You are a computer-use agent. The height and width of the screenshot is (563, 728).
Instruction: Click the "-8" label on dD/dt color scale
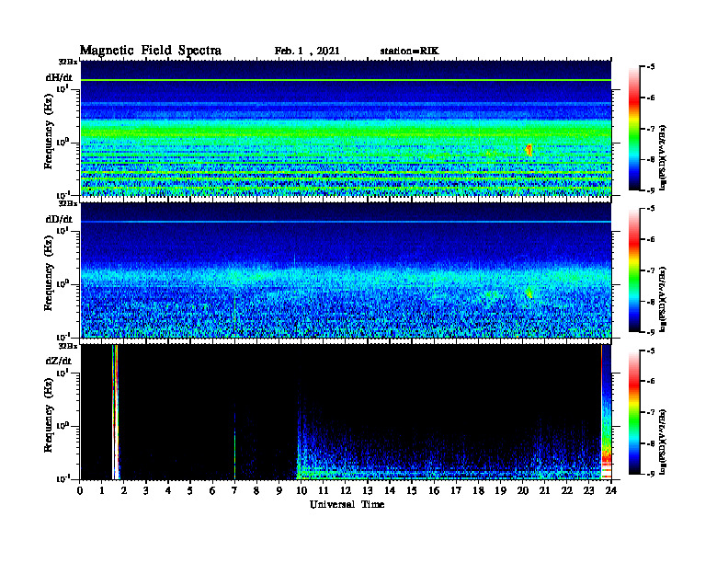pos(651,302)
